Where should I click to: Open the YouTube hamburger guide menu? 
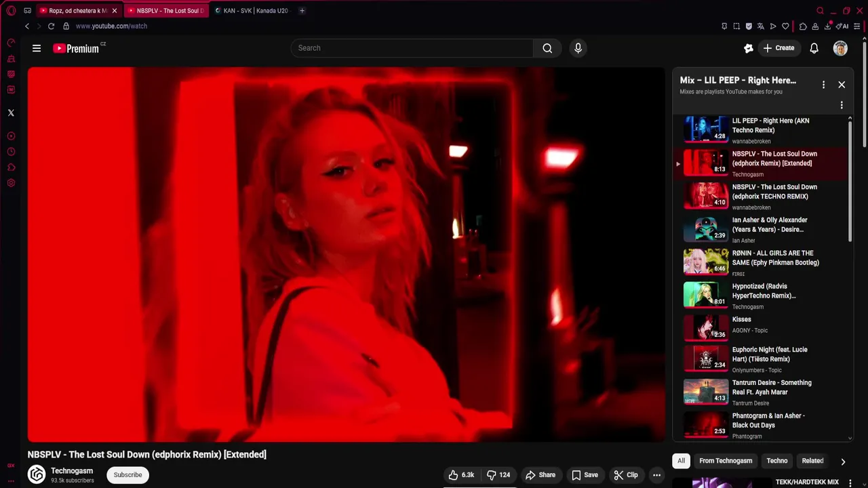[x=37, y=48]
